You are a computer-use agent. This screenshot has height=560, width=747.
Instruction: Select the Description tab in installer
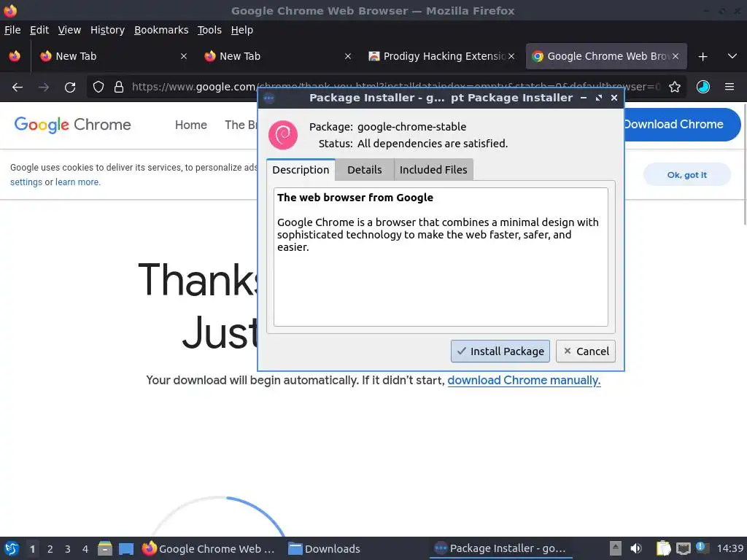pos(301,169)
